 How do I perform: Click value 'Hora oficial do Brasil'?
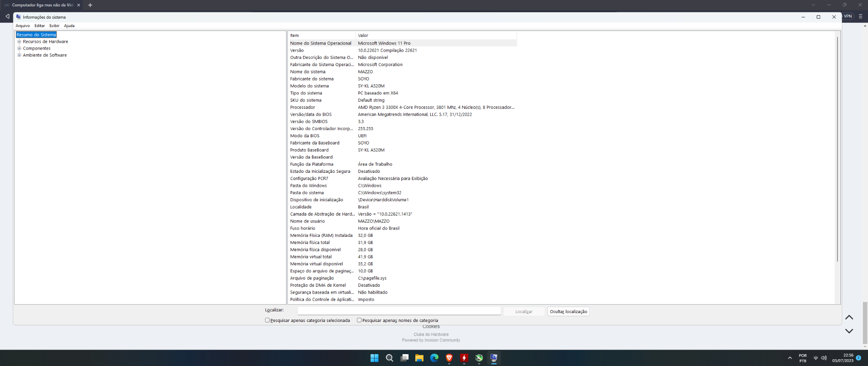pos(378,228)
